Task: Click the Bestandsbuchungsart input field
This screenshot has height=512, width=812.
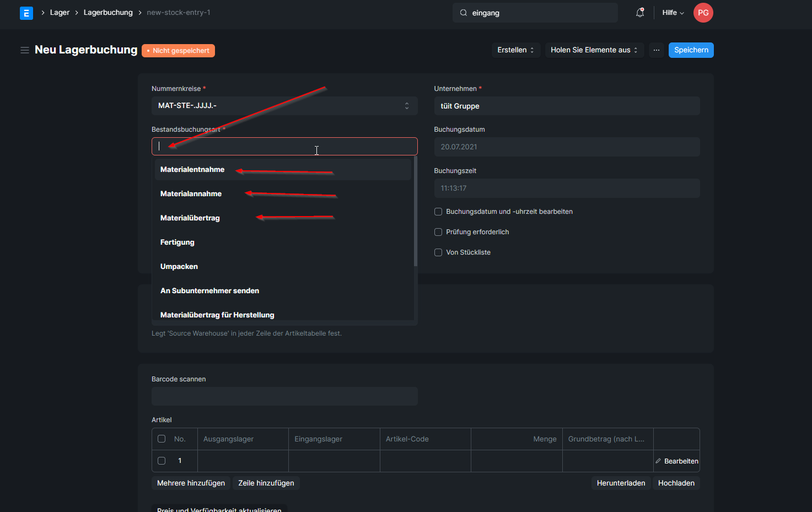Action: pyautogui.click(x=284, y=147)
